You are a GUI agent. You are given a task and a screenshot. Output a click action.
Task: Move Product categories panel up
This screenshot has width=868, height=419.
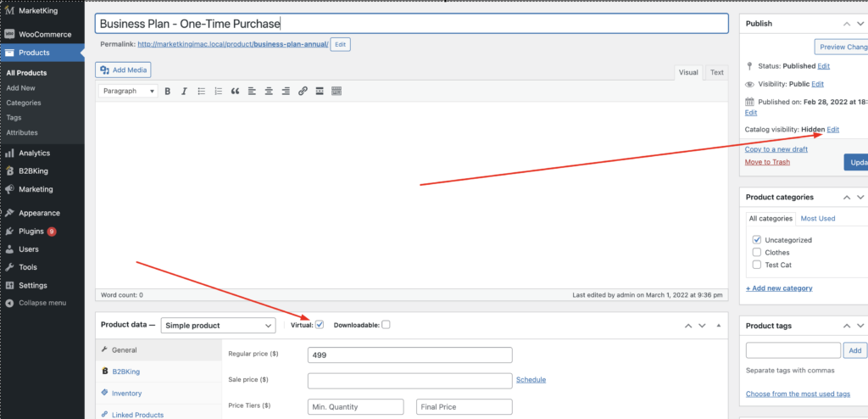tap(847, 198)
